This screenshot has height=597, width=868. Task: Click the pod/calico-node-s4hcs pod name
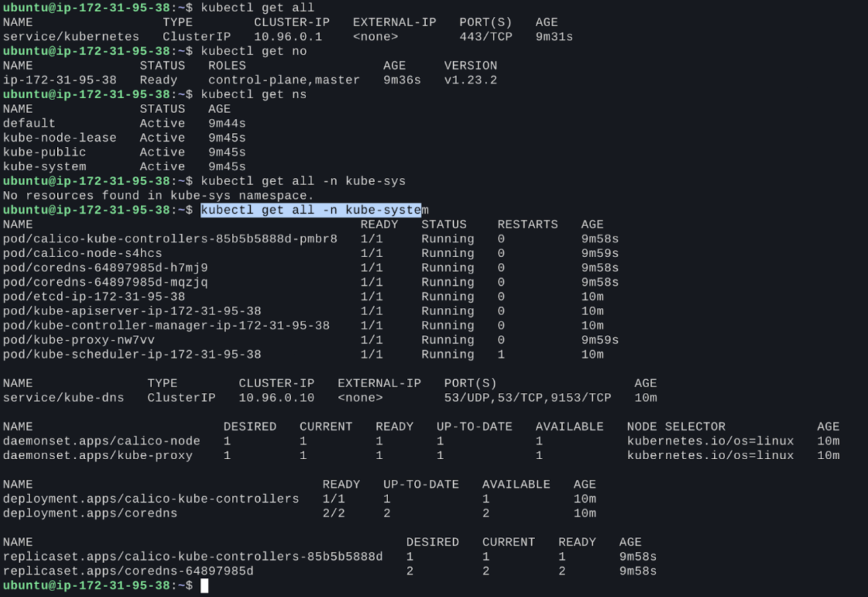click(x=82, y=253)
